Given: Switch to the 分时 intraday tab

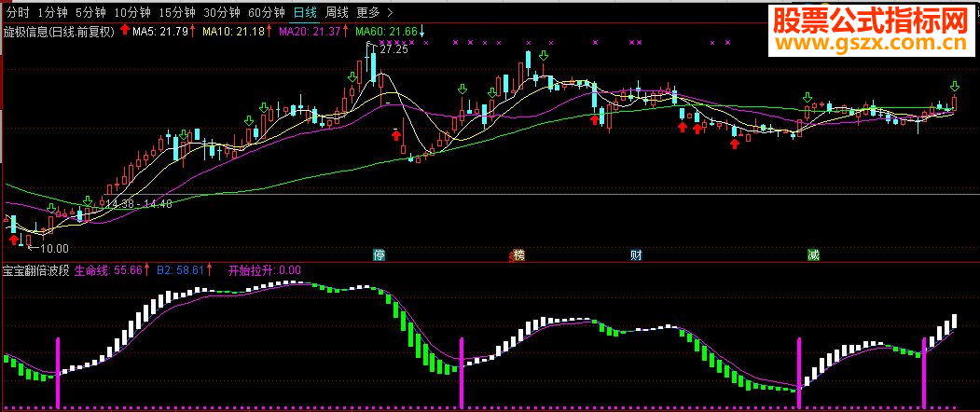Looking at the screenshot, I should coord(17,12).
